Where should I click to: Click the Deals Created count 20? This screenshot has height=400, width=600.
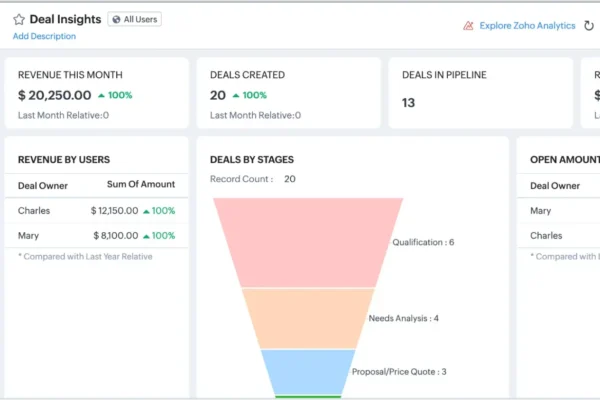pyautogui.click(x=218, y=95)
